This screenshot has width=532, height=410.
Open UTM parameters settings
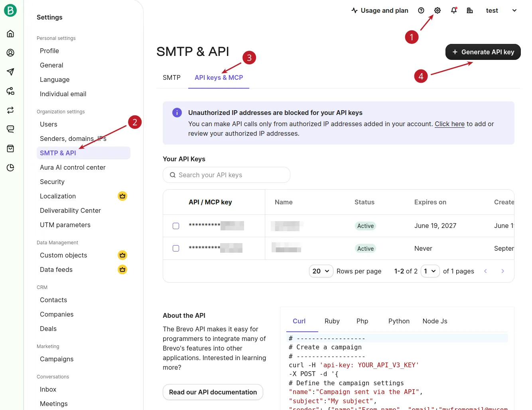[65, 225]
